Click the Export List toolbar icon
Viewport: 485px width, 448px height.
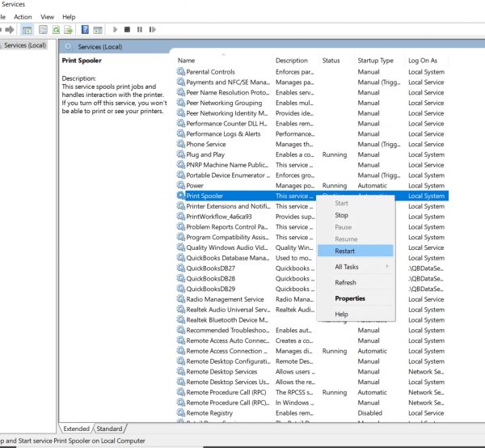(68, 30)
